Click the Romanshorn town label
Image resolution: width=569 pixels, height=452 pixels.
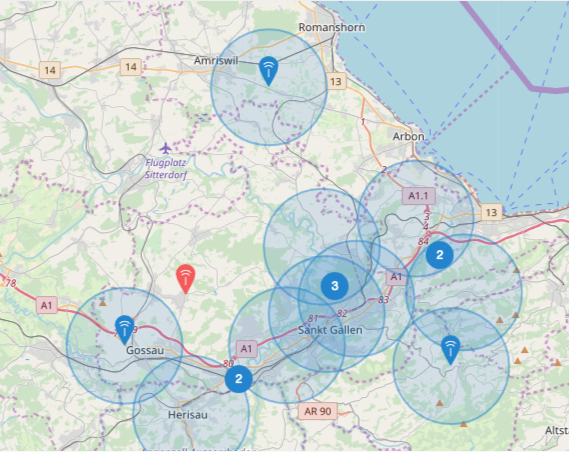[x=332, y=27]
